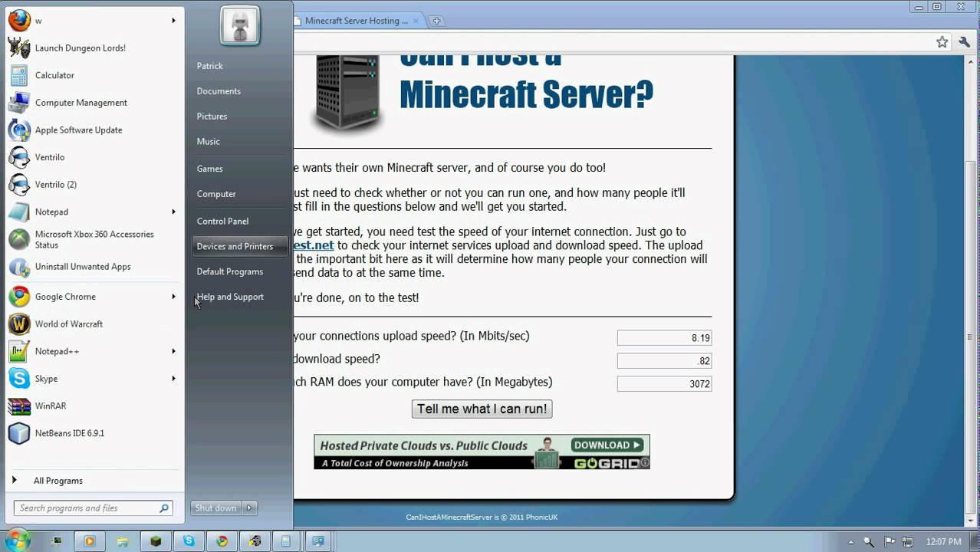Image resolution: width=980 pixels, height=552 pixels.
Task: Expand Notepad recent files arrow
Action: (173, 212)
